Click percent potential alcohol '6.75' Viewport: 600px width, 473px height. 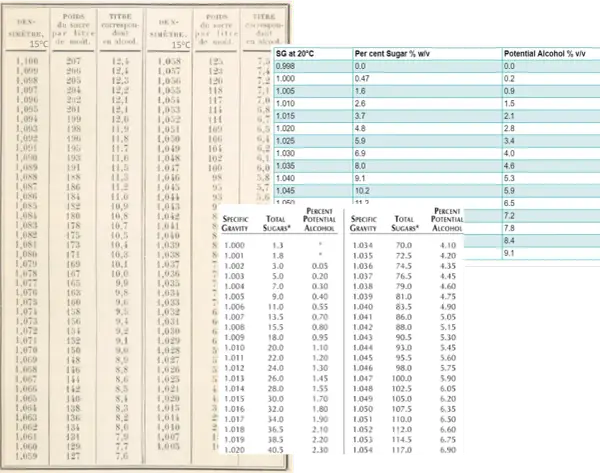pyautogui.click(x=448, y=440)
